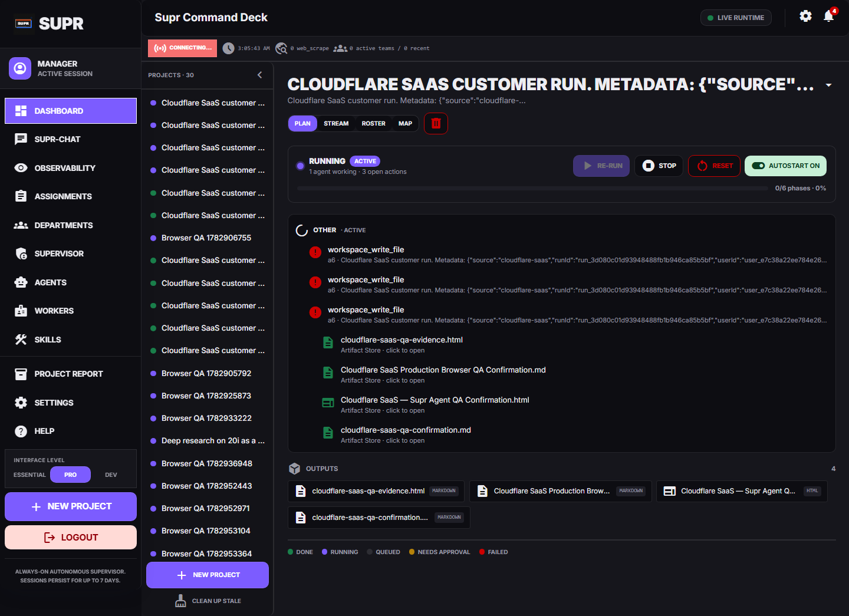Screen dimensions: 849x616
Task: Open the Browser QA 1782905792 project
Action: [x=208, y=373]
